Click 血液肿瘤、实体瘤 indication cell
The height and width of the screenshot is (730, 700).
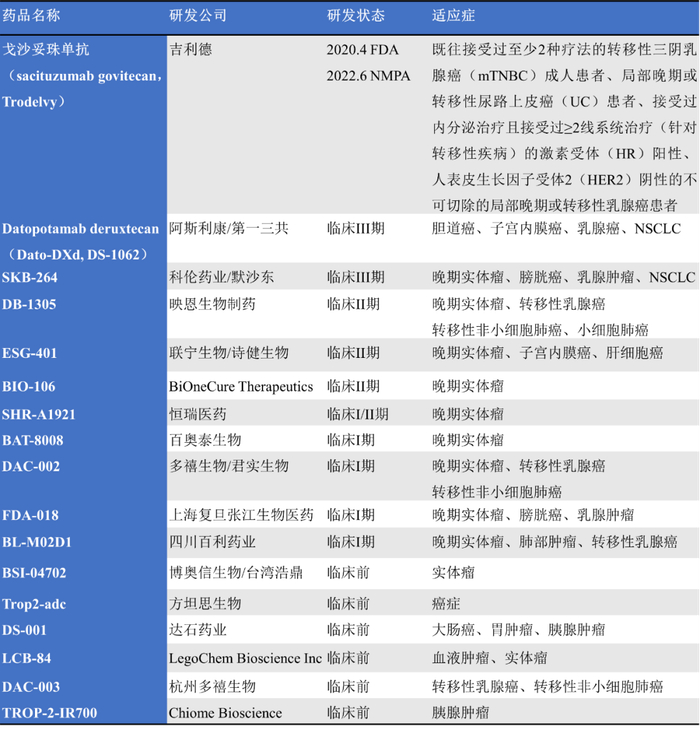(x=490, y=658)
